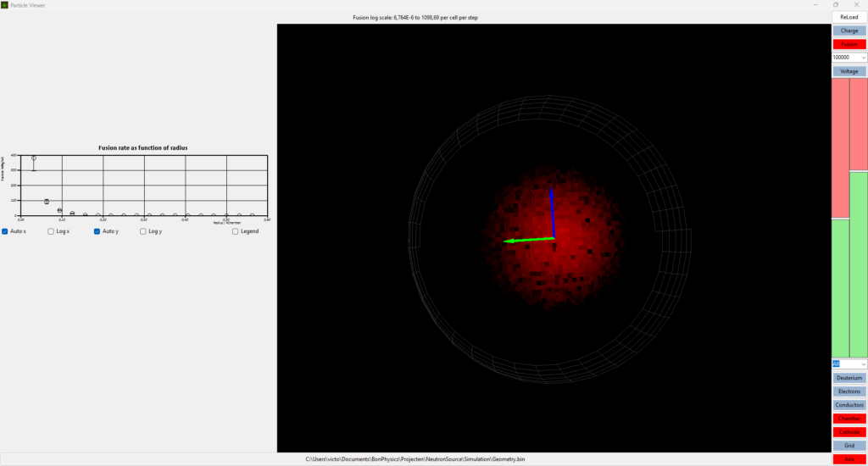Toggle the red Fusion display button
This screenshot has width=868, height=466.
[849, 44]
